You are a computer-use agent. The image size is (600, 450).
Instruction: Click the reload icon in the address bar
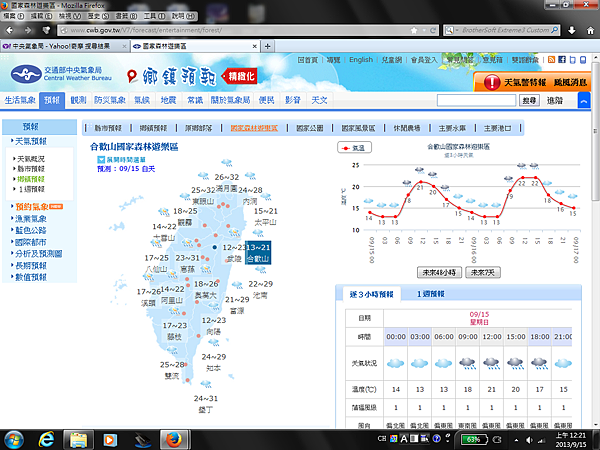tap(433, 30)
